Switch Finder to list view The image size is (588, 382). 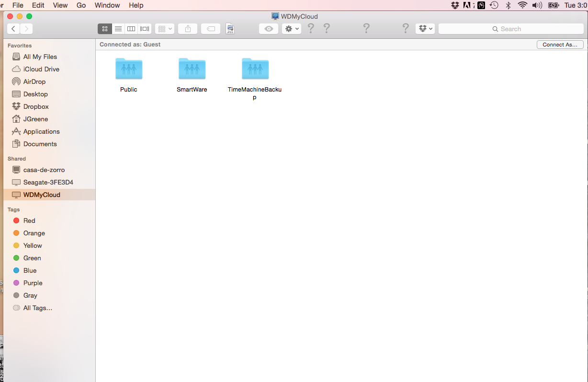click(118, 29)
